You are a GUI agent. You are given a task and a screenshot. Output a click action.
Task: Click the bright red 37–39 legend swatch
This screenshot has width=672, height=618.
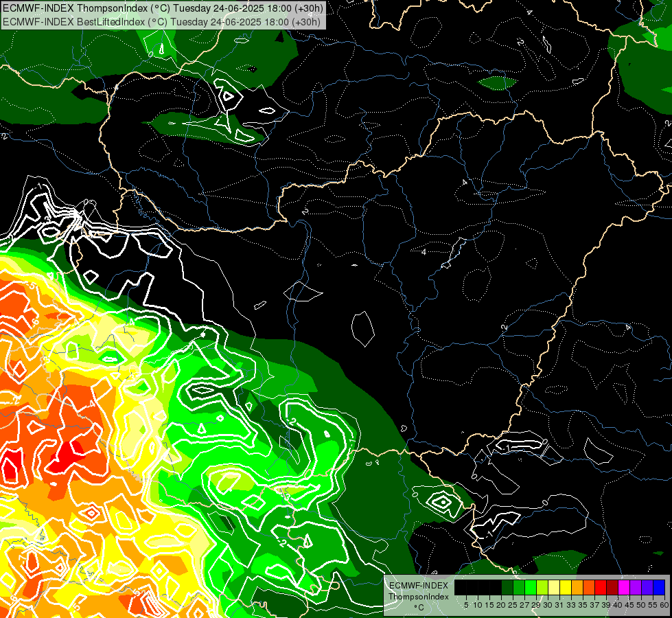601,587
